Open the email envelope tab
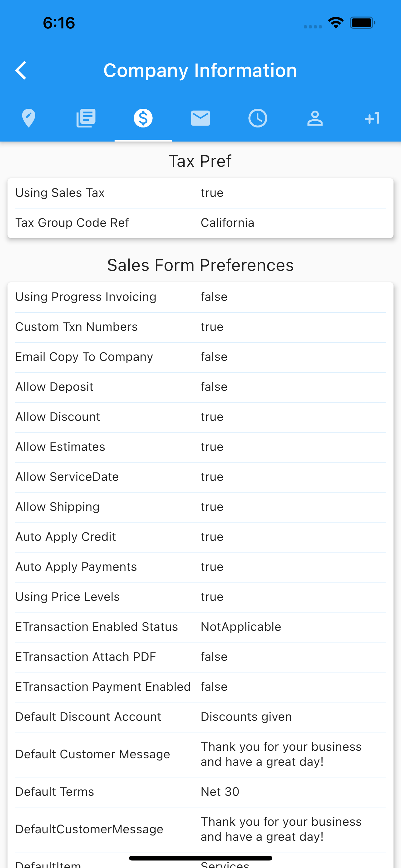 [x=200, y=118]
